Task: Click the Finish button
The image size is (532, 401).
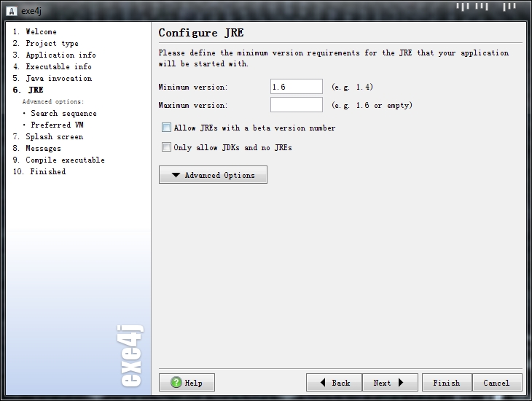Action: pos(447,383)
